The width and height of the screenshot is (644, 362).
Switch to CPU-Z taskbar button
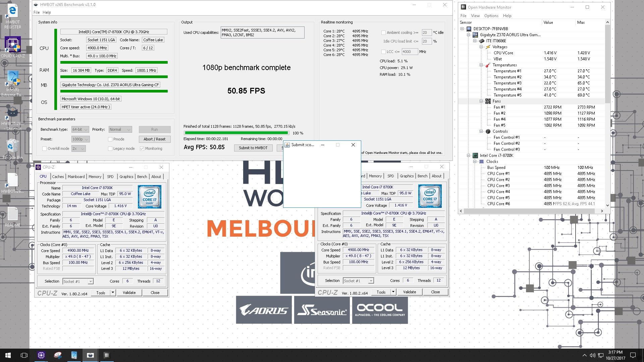click(x=41, y=355)
